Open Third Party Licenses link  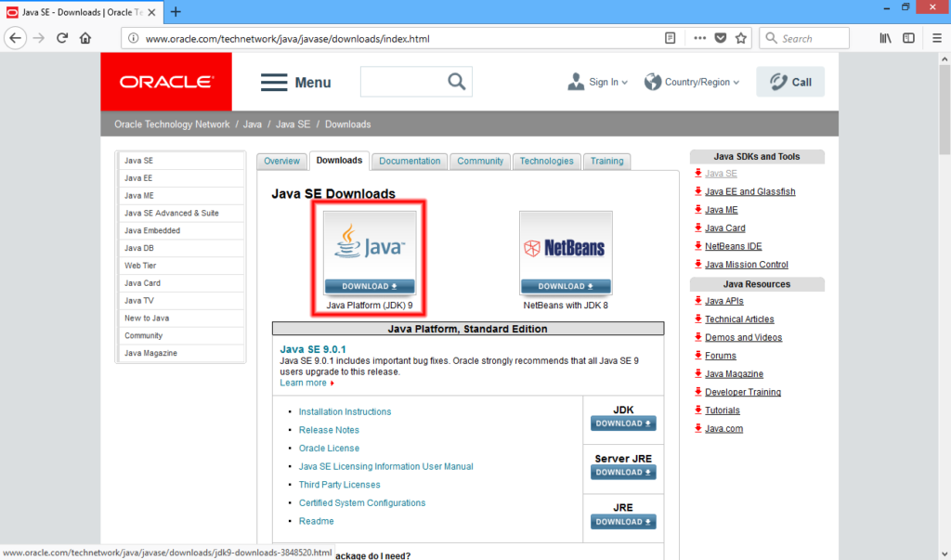click(339, 485)
